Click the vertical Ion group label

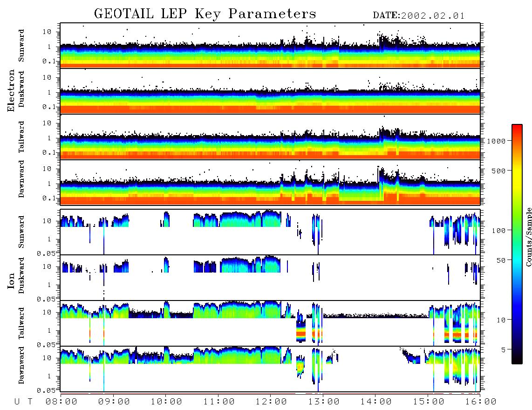tap(11, 281)
